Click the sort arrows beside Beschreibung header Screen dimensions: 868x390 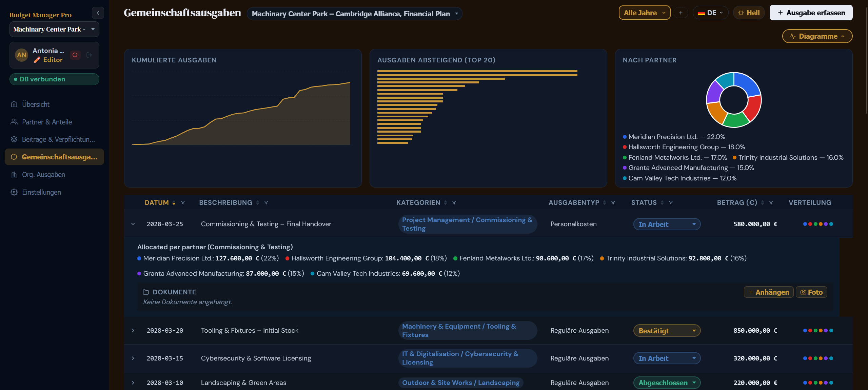click(x=258, y=202)
